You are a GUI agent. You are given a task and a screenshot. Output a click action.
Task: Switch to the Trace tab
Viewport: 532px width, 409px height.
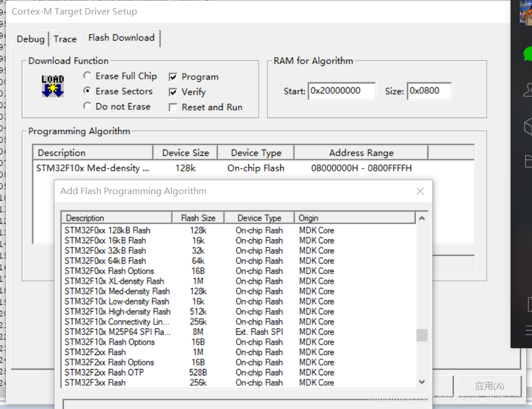point(65,39)
